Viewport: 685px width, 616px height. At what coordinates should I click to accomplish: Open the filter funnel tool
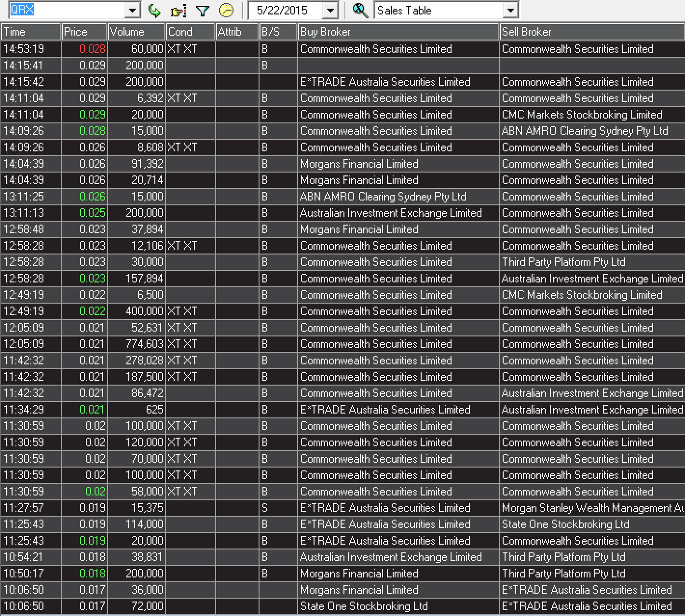[x=203, y=10]
